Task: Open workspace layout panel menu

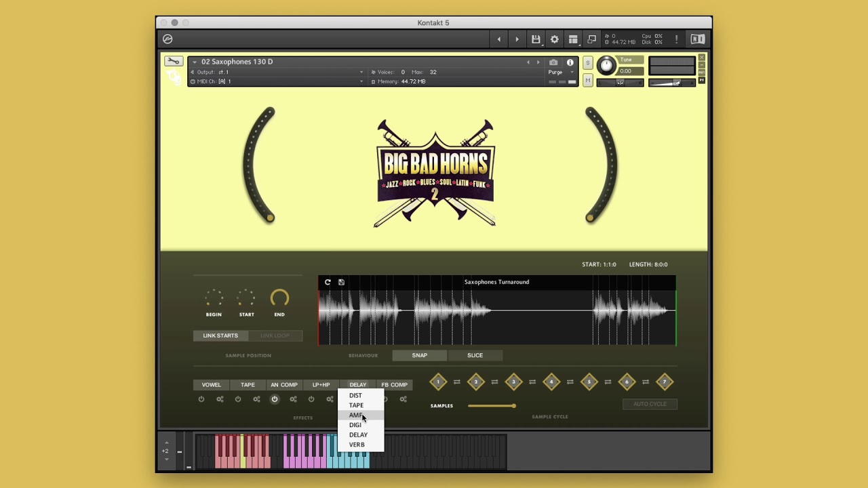Action: click(573, 39)
